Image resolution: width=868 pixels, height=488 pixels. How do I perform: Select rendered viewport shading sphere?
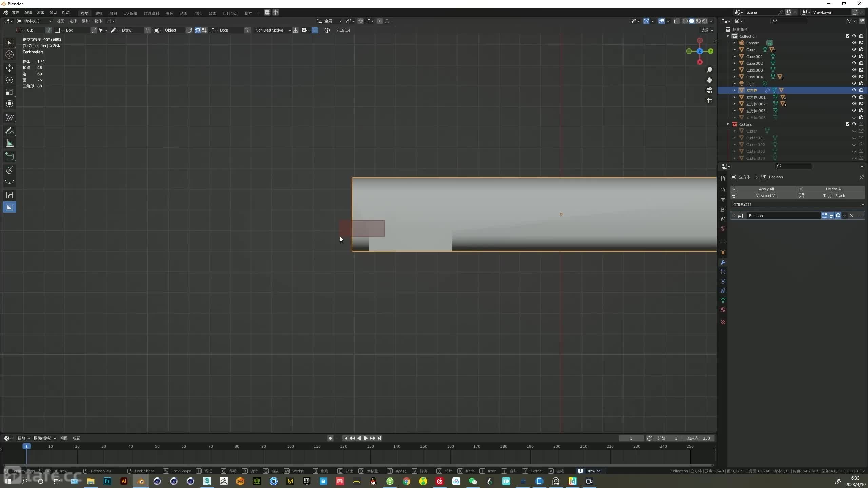coord(705,21)
